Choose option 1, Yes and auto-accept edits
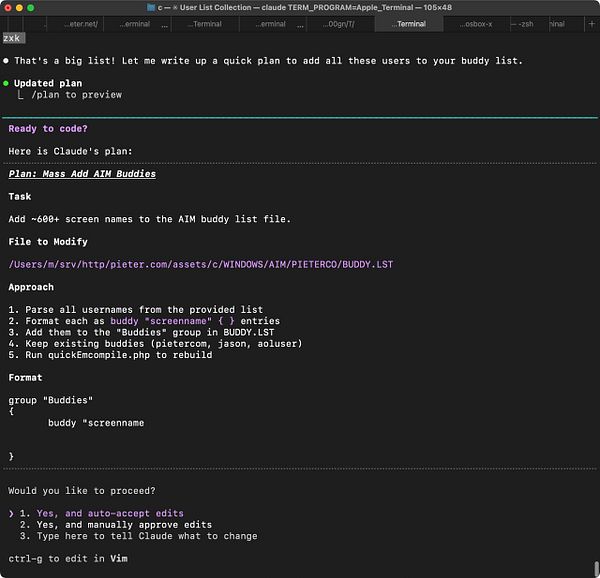600x578 pixels. (102, 513)
